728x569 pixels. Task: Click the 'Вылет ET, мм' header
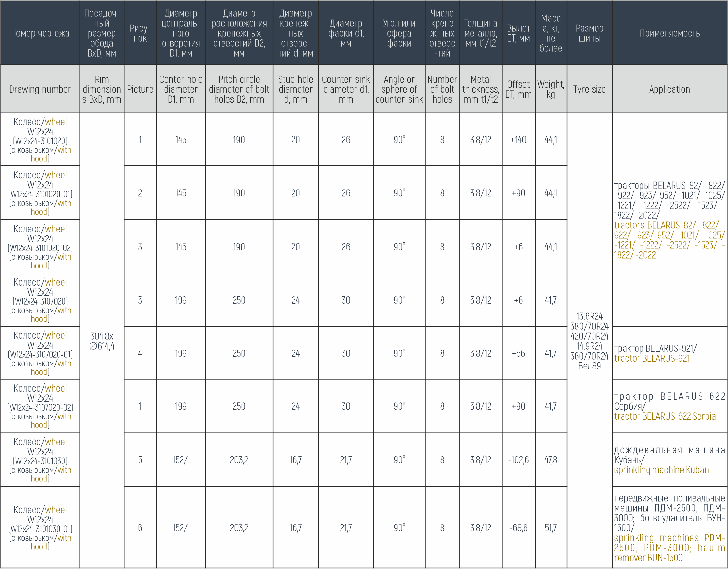pos(518,33)
